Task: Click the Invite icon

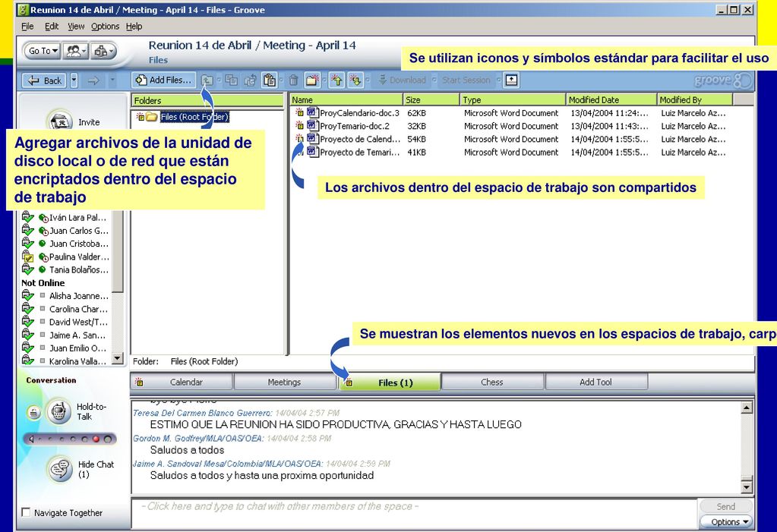Action: [x=59, y=121]
